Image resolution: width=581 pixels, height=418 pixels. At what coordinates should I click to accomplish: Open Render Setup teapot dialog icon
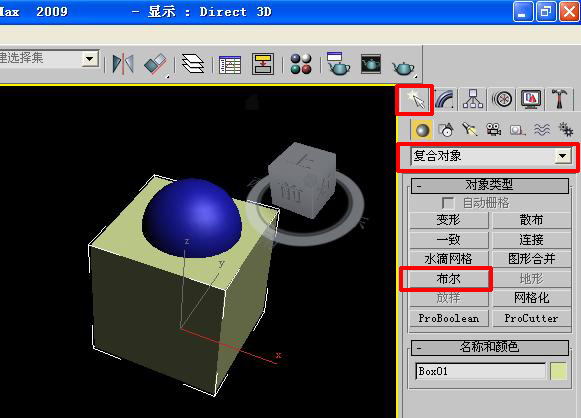338,64
